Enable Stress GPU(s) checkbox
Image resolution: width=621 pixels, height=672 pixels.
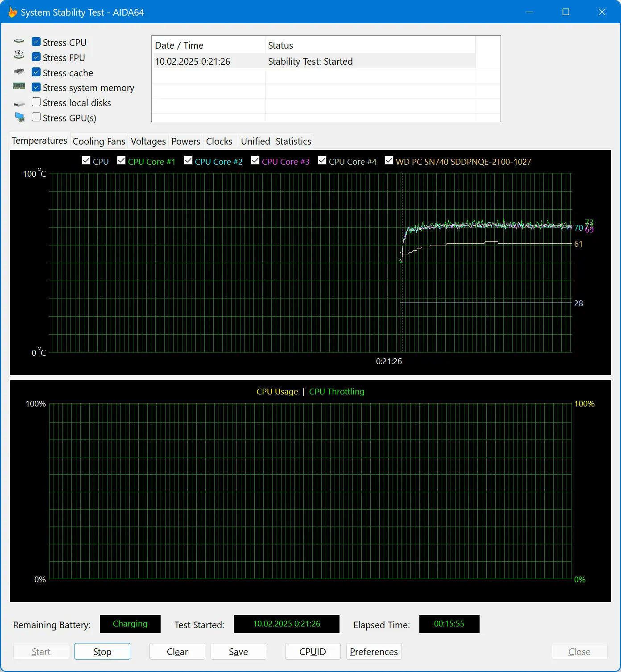click(x=36, y=117)
